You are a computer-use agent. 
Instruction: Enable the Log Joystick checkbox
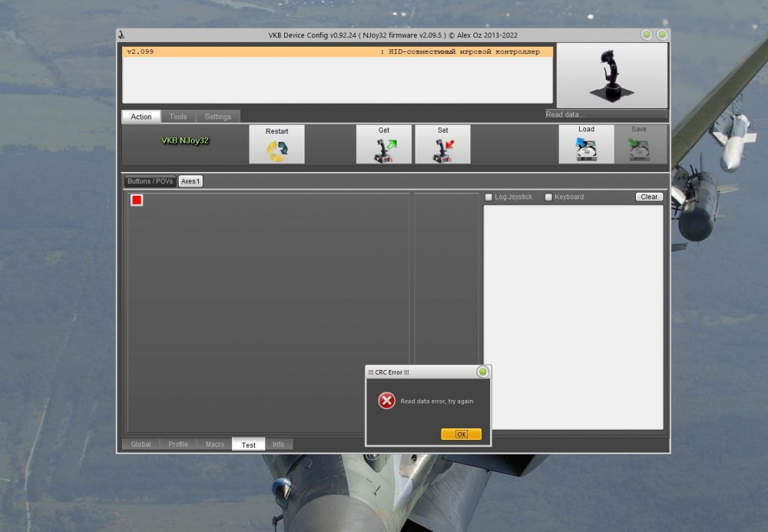(x=488, y=197)
